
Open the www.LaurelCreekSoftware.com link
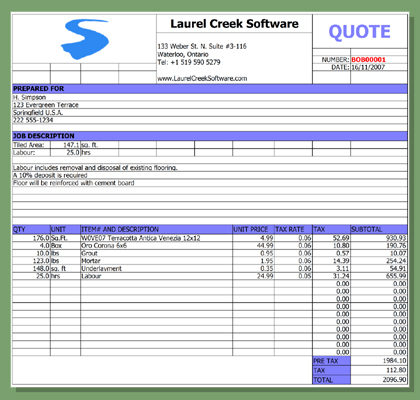point(202,78)
